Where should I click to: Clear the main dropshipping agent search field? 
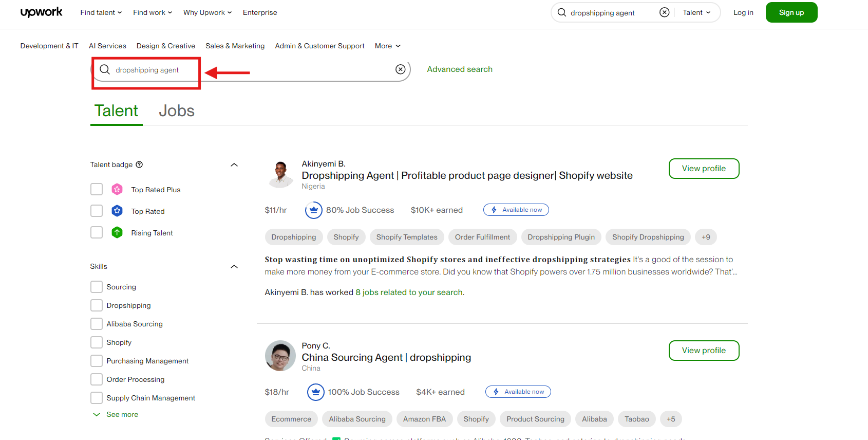click(401, 69)
